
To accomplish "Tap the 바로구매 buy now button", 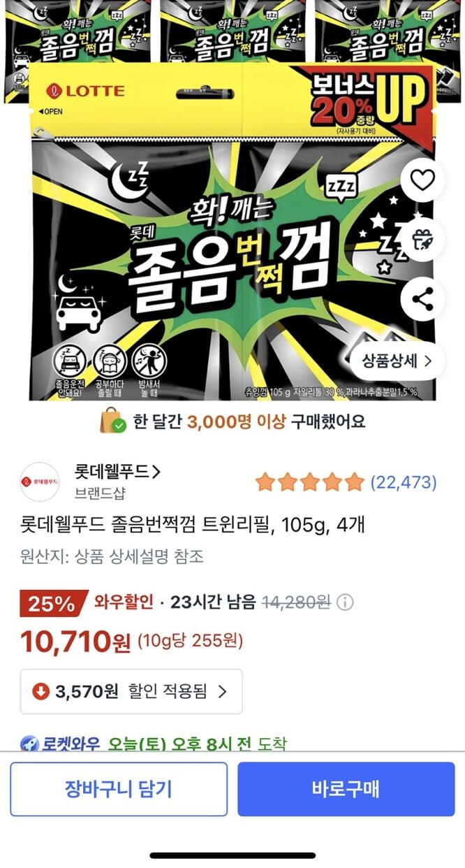I will coord(346,789).
